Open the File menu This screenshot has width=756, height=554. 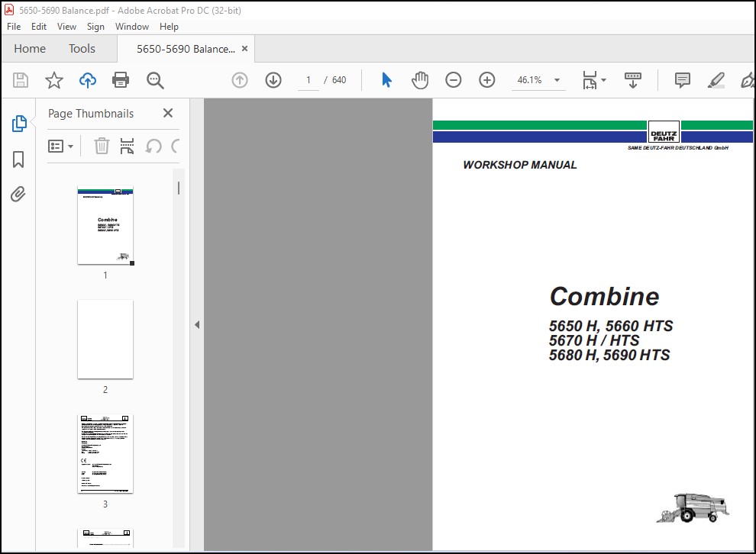[14, 27]
